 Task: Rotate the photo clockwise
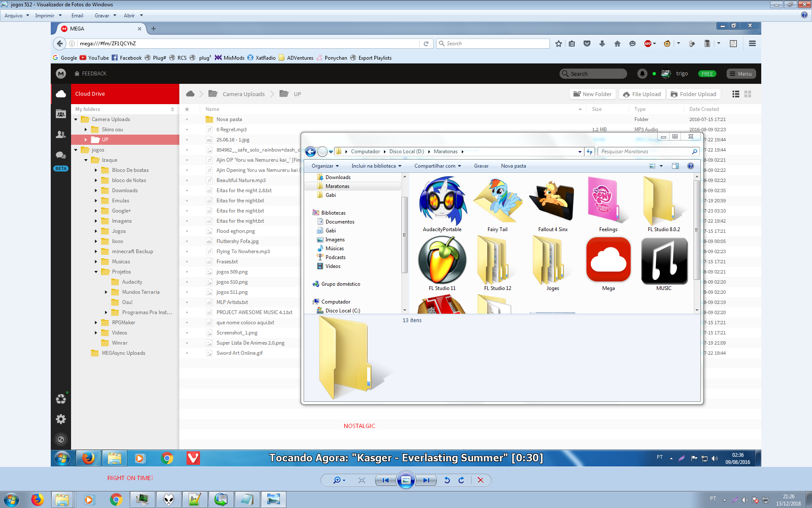click(x=461, y=480)
